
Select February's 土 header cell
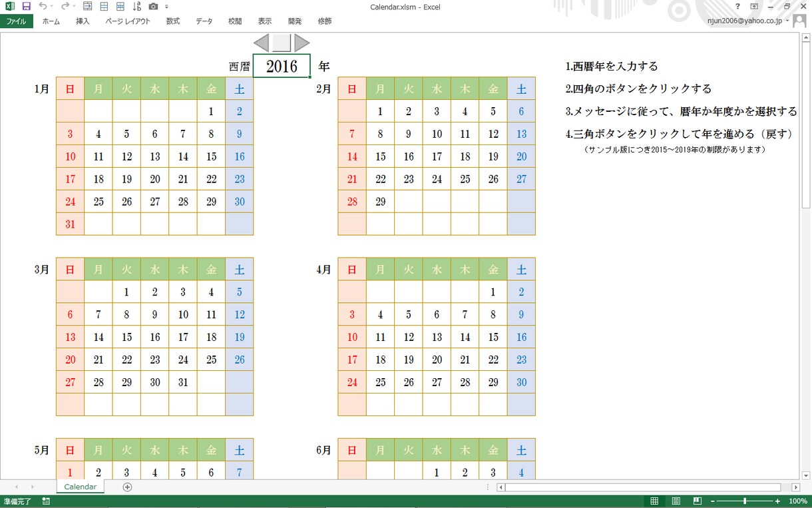point(521,89)
